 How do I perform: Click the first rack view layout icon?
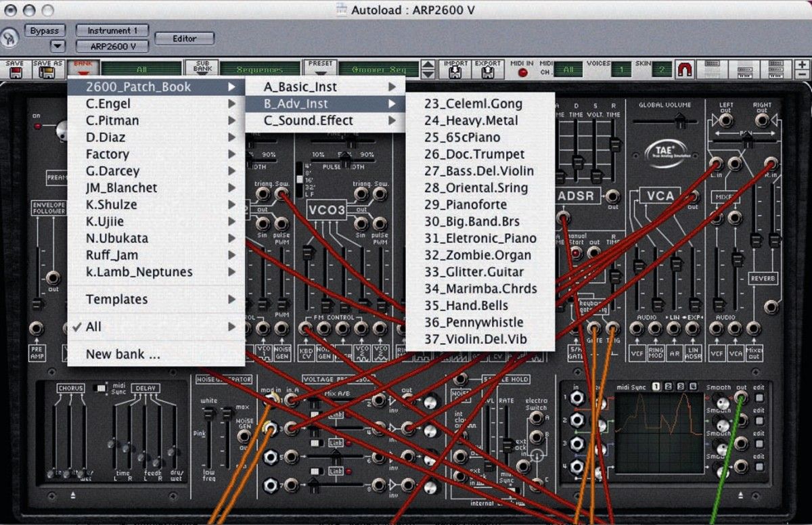point(712,68)
